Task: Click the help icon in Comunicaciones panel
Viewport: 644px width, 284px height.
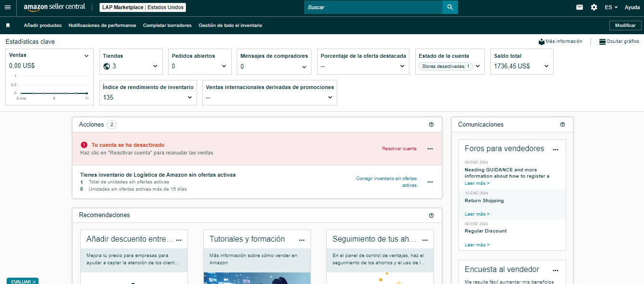Action: point(562,125)
